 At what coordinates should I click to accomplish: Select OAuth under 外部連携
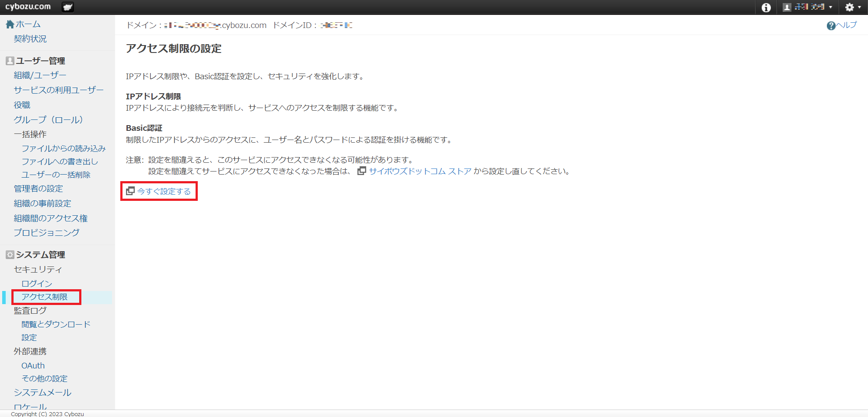point(33,365)
